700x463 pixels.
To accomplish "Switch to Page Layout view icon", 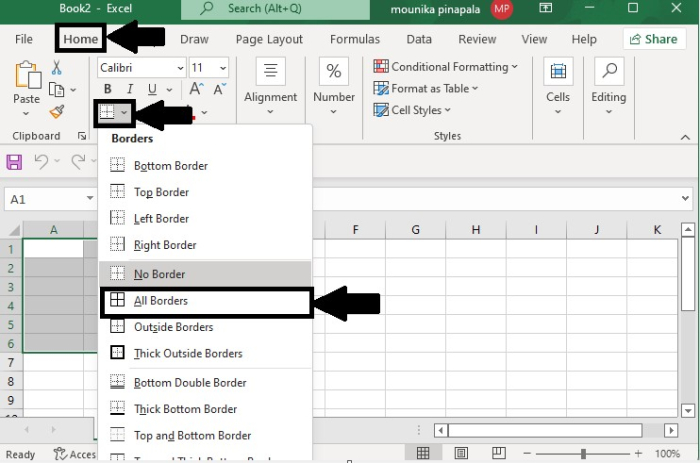I will pyautogui.click(x=461, y=453).
